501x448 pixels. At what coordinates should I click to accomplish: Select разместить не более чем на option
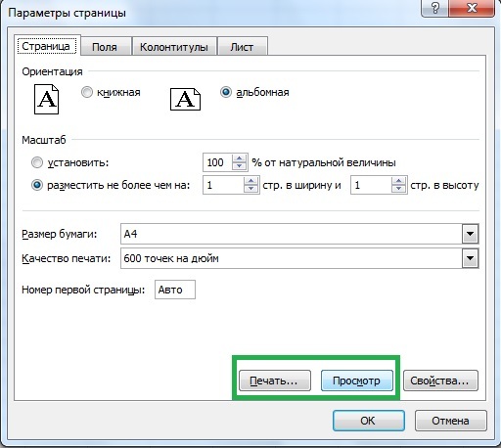[37, 185]
